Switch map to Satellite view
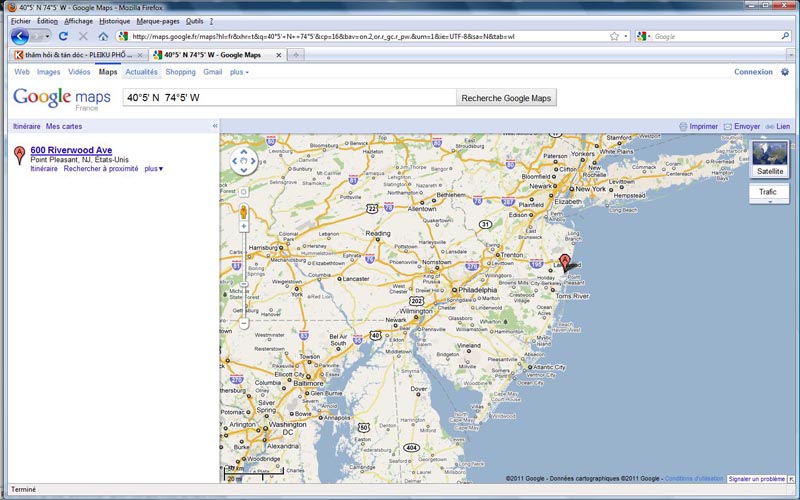Screen dimensions: 800x500 pos(769,159)
